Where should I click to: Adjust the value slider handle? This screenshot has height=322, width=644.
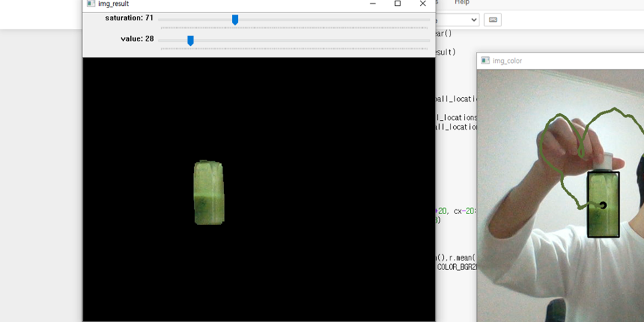click(190, 41)
